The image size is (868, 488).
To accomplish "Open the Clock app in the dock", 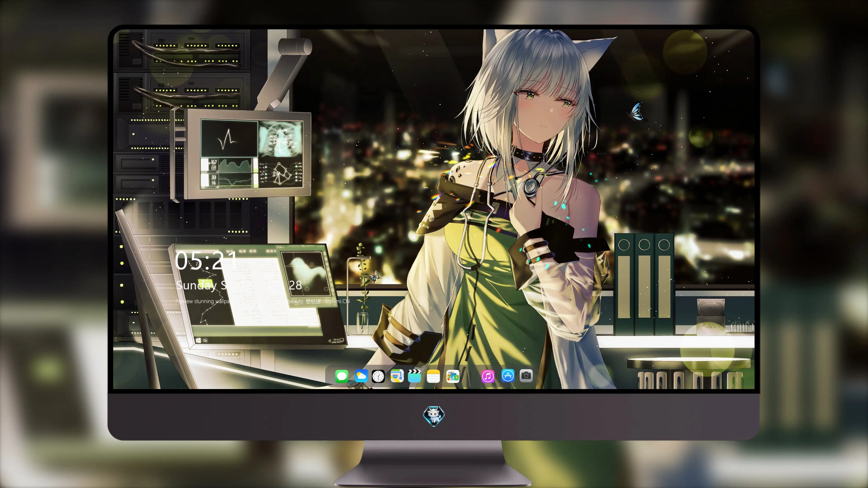I will click(x=378, y=376).
